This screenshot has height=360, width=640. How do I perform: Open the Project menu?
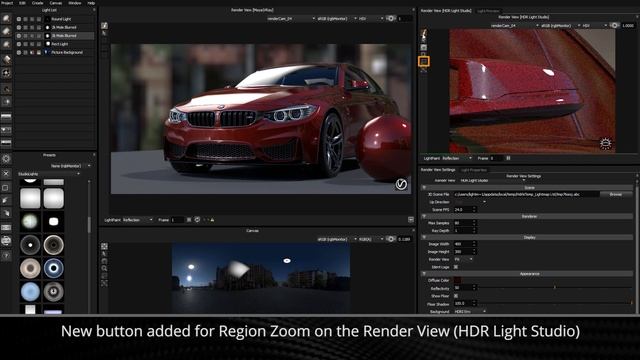(7, 3)
